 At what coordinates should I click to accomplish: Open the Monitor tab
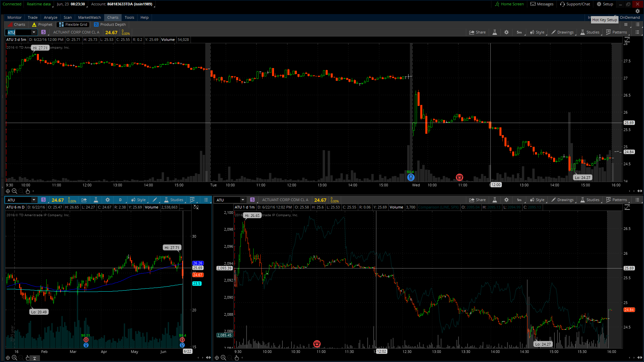[14, 17]
